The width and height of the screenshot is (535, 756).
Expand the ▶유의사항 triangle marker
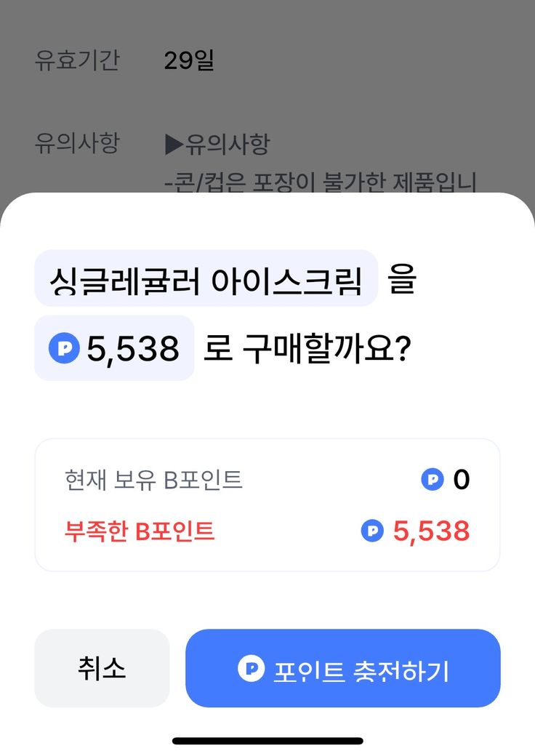pos(174,144)
